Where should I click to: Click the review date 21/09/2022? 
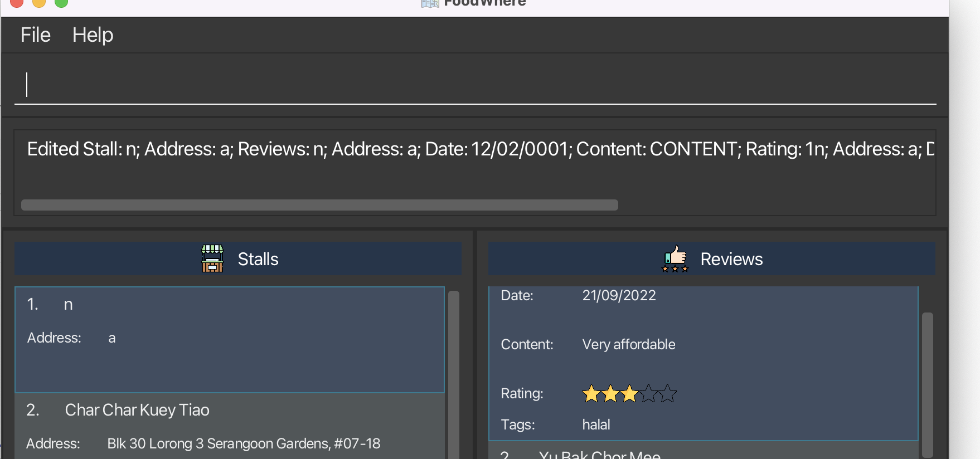(619, 295)
